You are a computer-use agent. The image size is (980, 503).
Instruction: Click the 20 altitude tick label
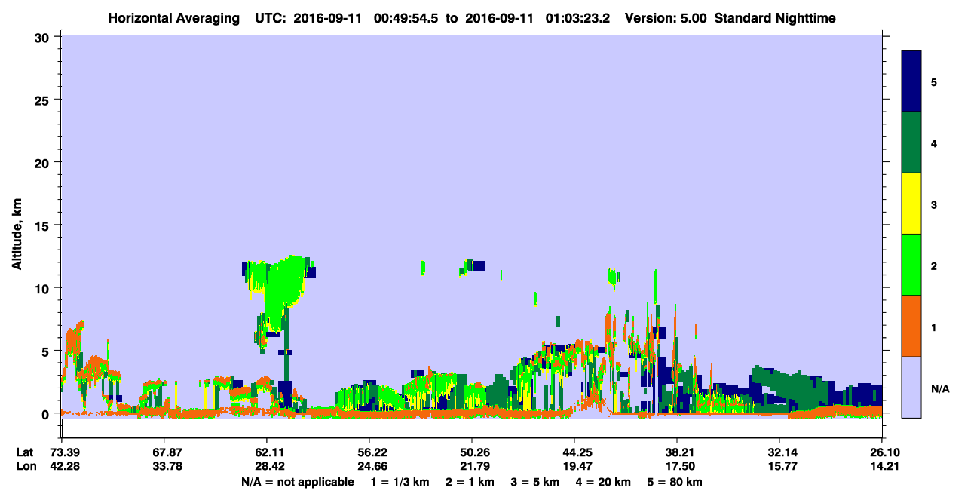[x=44, y=162]
